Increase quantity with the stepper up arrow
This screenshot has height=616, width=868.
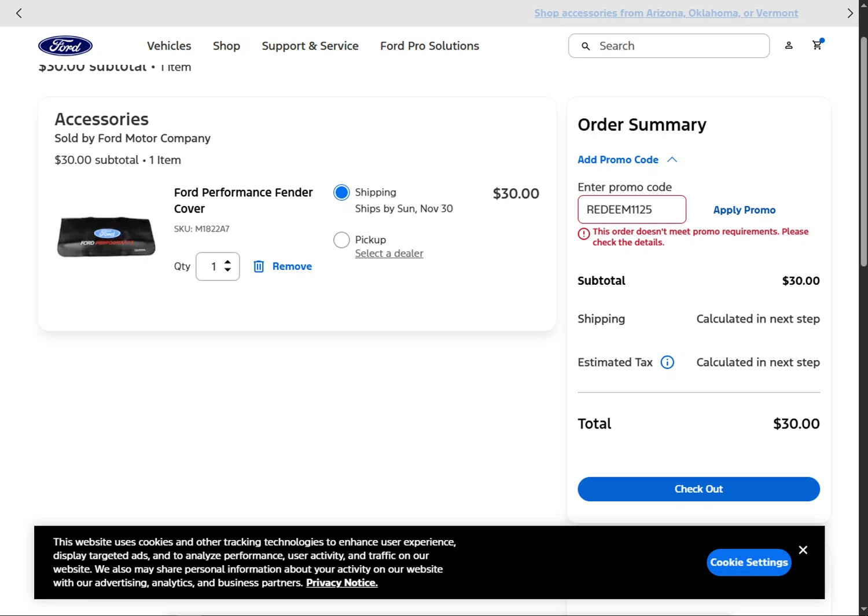point(228,262)
